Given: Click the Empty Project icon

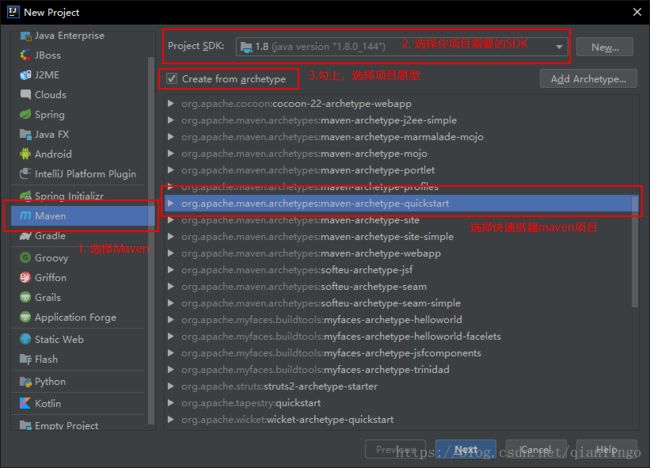Looking at the screenshot, I should pos(25,425).
